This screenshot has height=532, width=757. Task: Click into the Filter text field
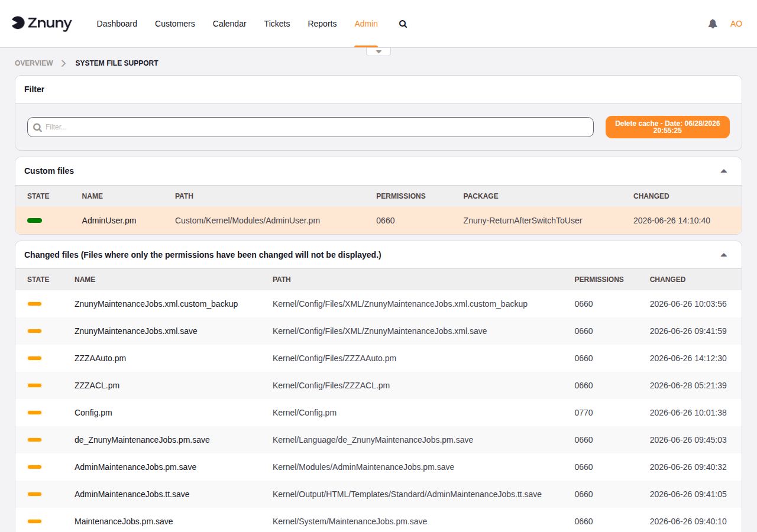coord(310,127)
